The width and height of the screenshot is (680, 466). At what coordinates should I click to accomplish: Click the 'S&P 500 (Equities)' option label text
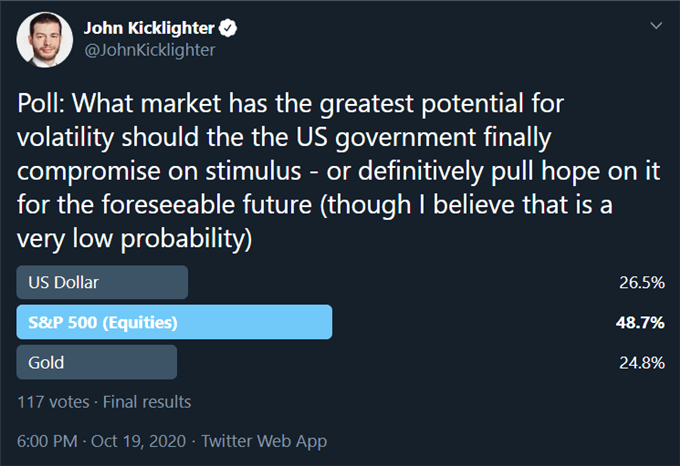pyautogui.click(x=103, y=323)
